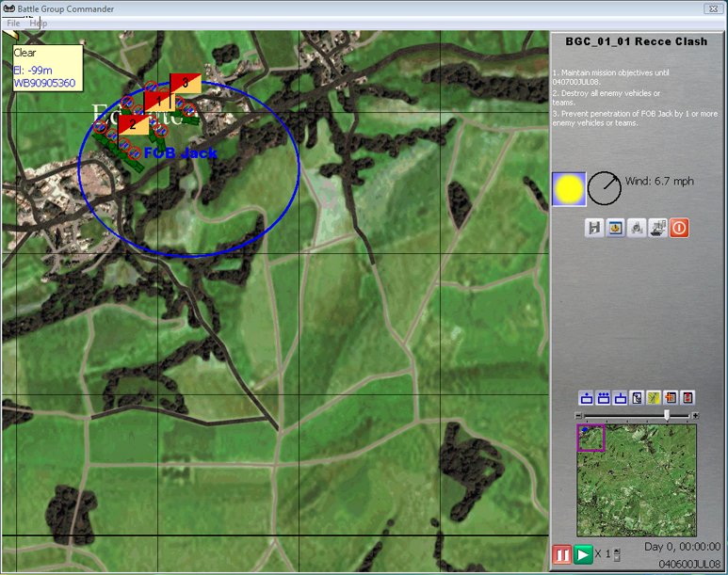728x575 pixels.
Task: Click the first blue unit formation icon
Action: 587,398
